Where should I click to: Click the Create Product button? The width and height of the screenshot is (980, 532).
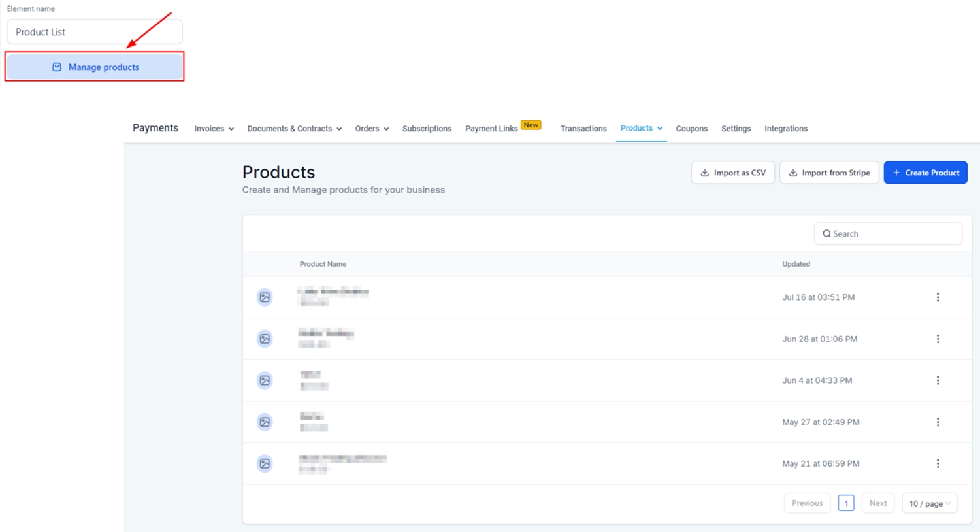(925, 173)
